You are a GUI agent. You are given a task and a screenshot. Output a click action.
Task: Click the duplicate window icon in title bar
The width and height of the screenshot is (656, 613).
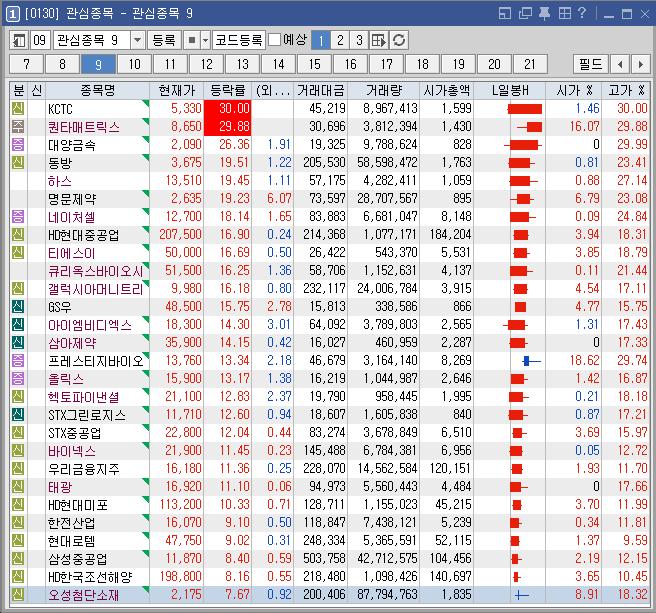[525, 14]
